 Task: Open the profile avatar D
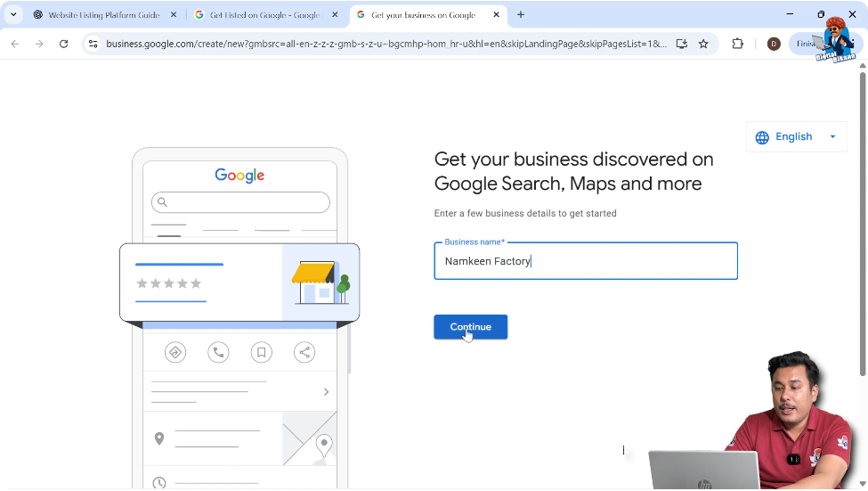[x=774, y=44]
